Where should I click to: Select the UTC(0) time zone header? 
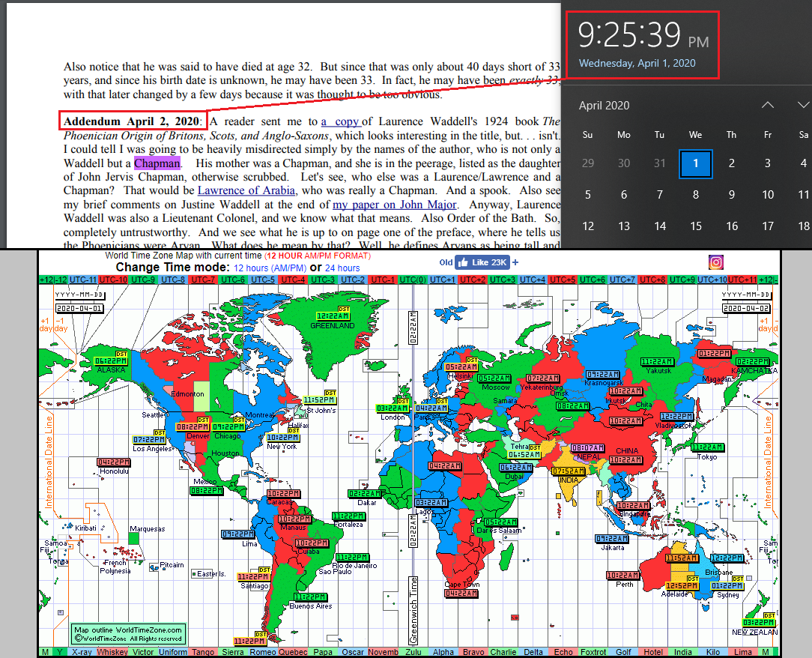click(x=413, y=280)
